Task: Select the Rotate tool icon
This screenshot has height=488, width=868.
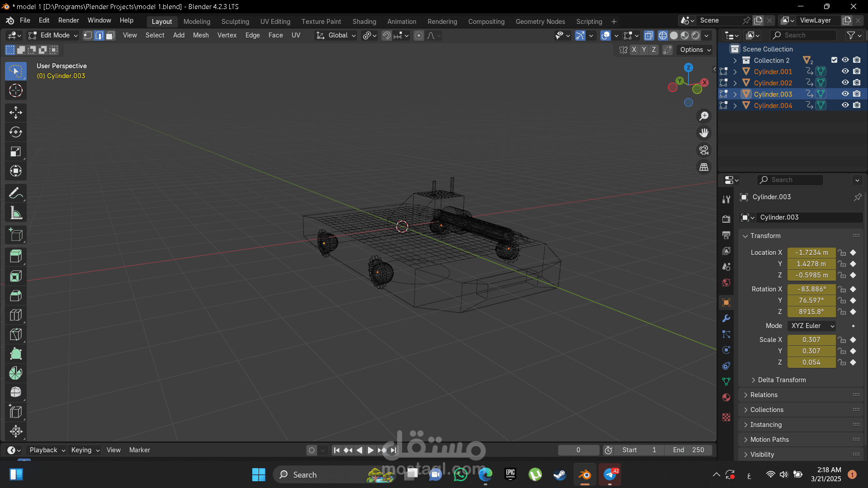Action: (x=16, y=132)
